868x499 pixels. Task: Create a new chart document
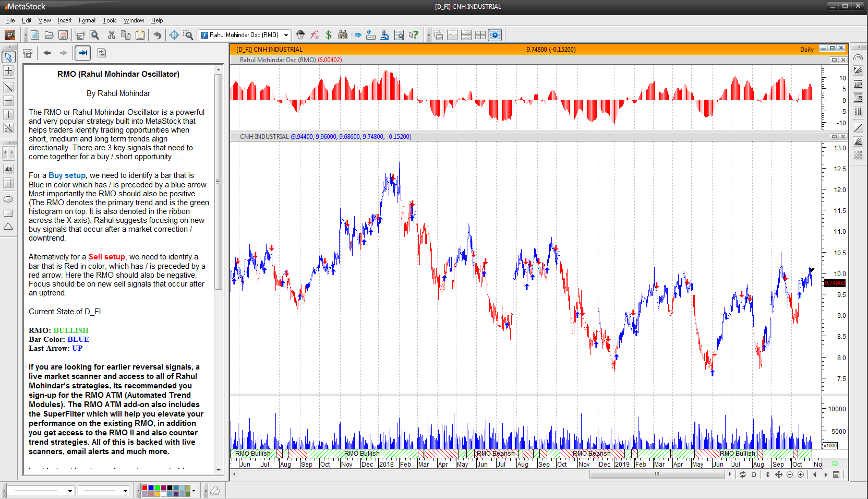pyautogui.click(x=35, y=35)
